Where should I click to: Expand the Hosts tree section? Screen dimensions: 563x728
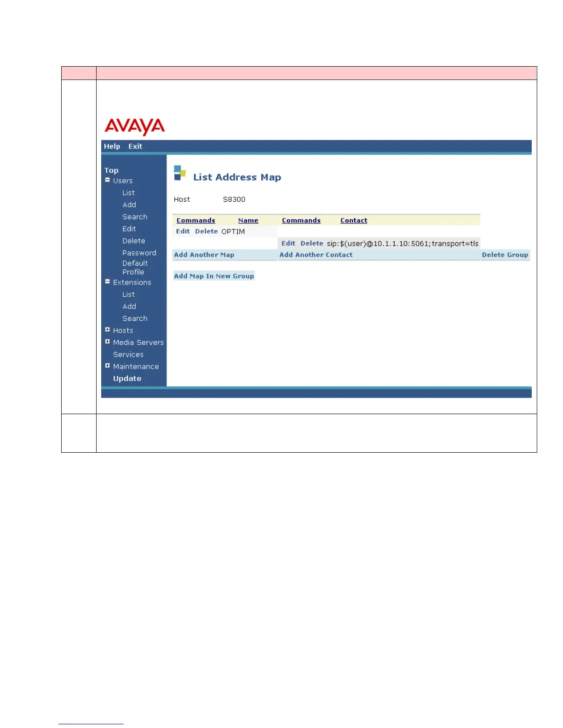coord(107,330)
